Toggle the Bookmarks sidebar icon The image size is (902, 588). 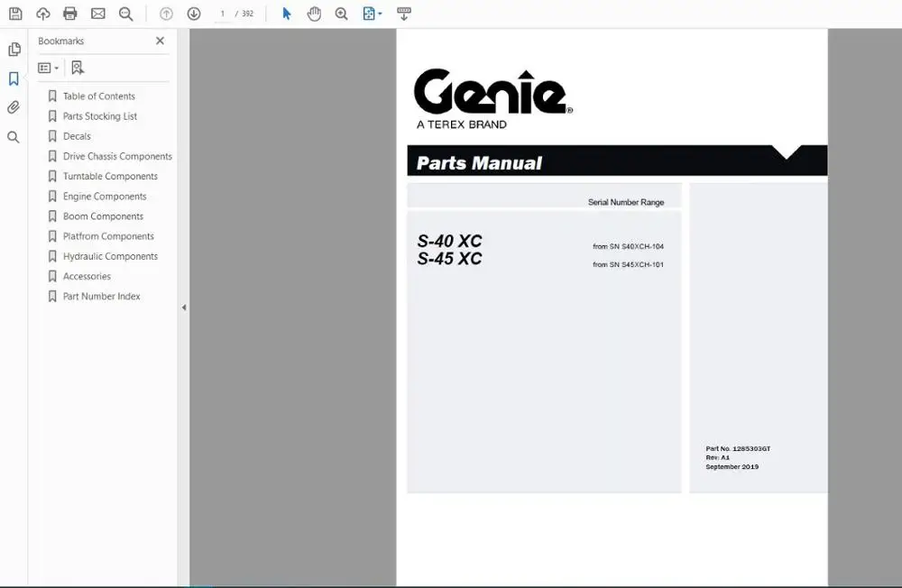[14, 78]
